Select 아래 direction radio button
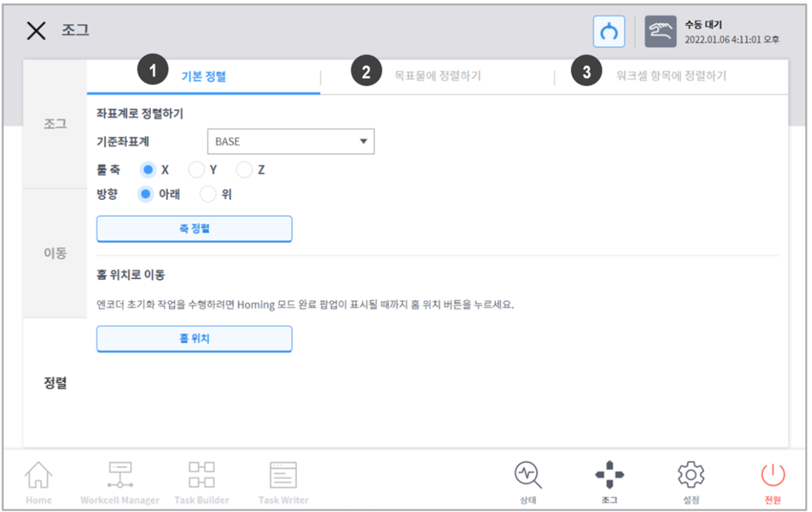This screenshot has width=812, height=512. (x=147, y=195)
